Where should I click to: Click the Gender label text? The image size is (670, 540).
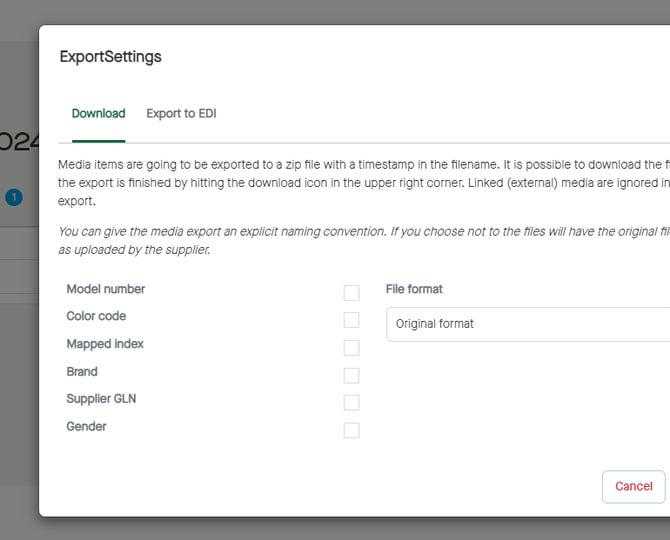(86, 427)
